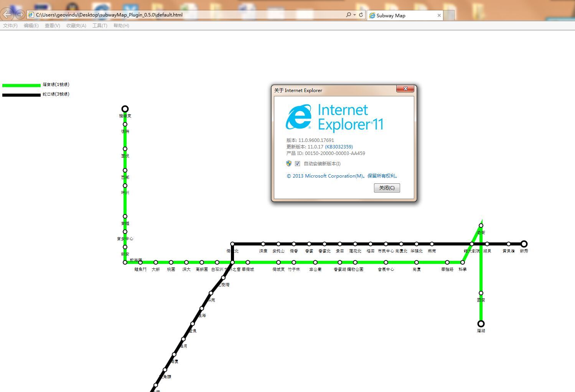Click the (3號線) legend label
Viewport: 575px width, 392px height.
pos(56,94)
